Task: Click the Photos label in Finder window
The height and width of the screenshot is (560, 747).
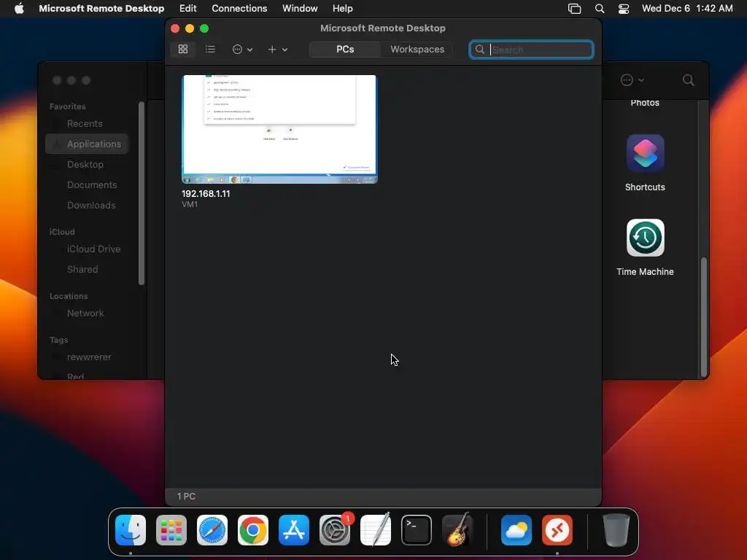Action: coord(645,103)
